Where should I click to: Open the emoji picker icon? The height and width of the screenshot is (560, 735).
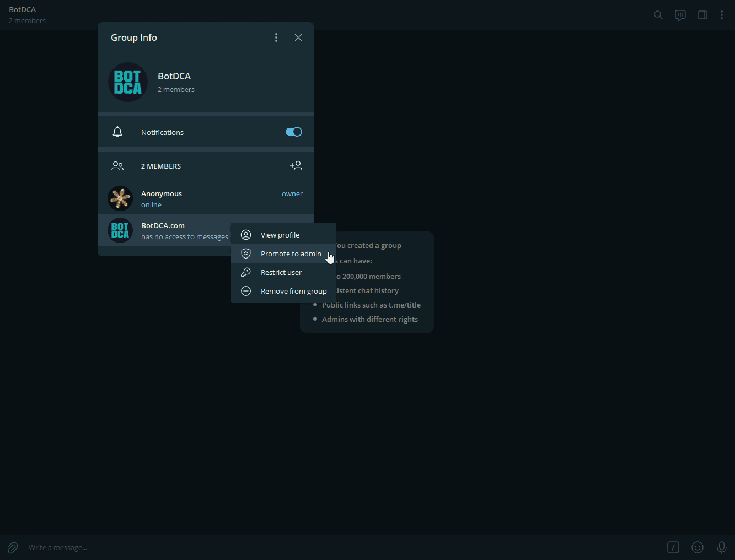[x=697, y=547]
